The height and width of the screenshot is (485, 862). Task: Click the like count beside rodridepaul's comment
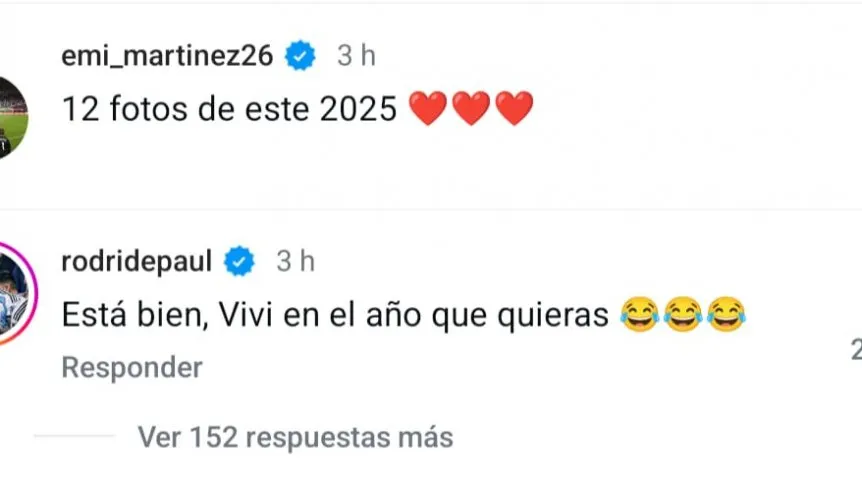855,350
